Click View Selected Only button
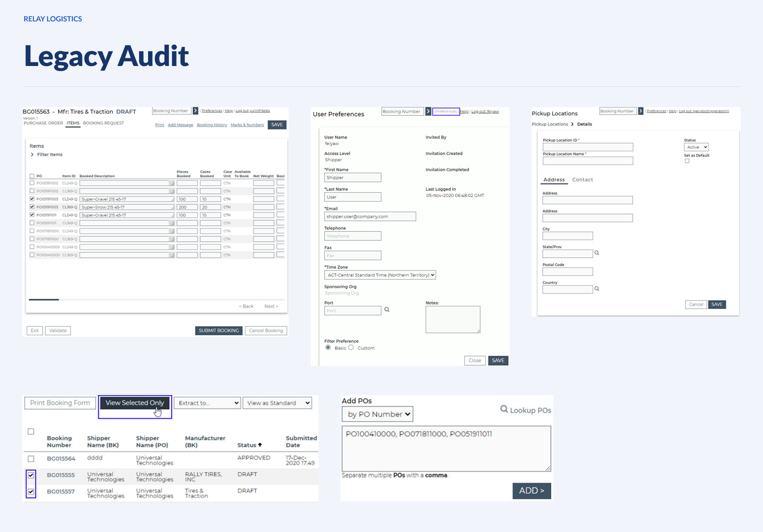The image size is (763, 532). [x=135, y=403]
